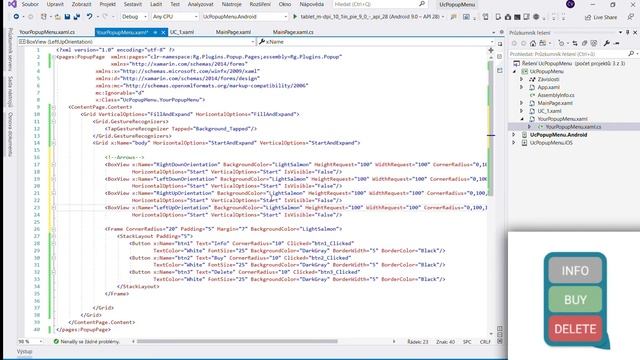Click the Preview Selected Items icon
The height and width of the screenshot is (360, 640).
click(617, 43)
